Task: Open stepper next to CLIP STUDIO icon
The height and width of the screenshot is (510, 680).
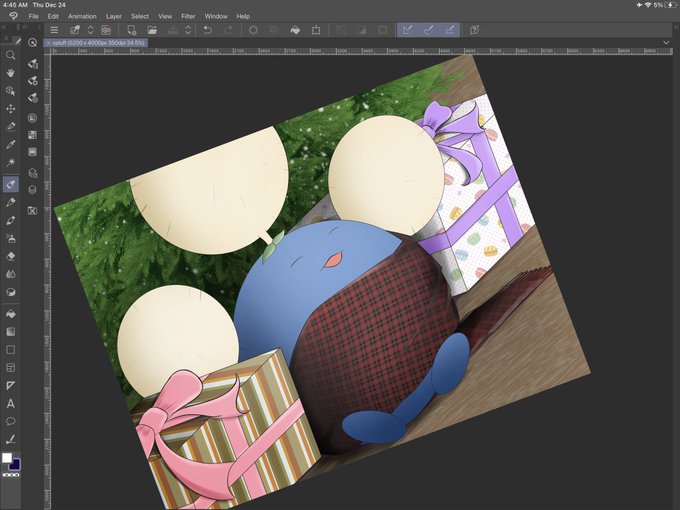Action: [x=91, y=30]
